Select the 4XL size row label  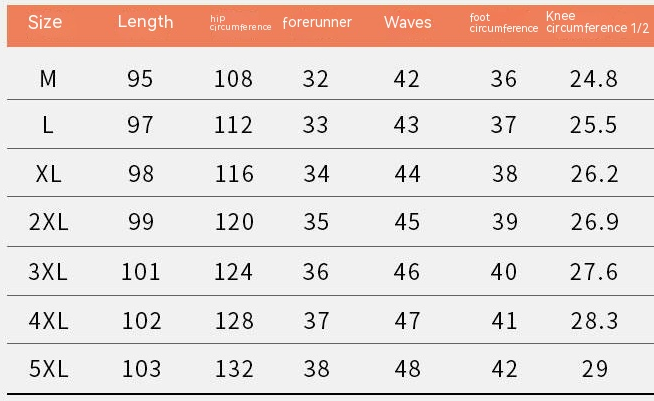(48, 320)
